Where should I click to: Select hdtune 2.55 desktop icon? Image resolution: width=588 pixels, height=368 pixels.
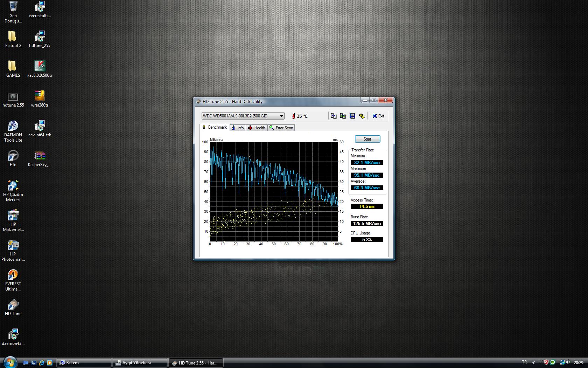pyautogui.click(x=13, y=99)
